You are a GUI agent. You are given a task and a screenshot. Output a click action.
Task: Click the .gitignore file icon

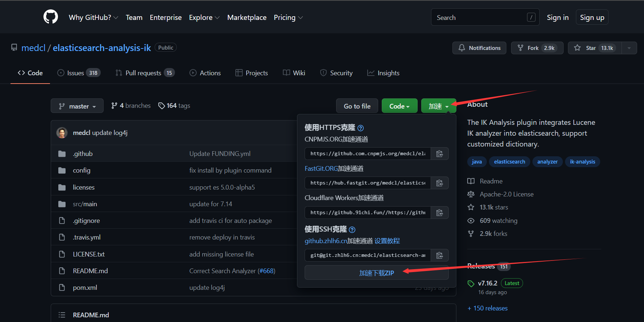pyautogui.click(x=62, y=221)
